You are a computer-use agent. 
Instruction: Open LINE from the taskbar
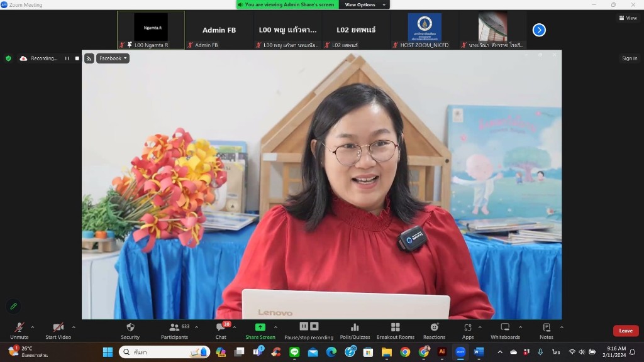tap(294, 352)
